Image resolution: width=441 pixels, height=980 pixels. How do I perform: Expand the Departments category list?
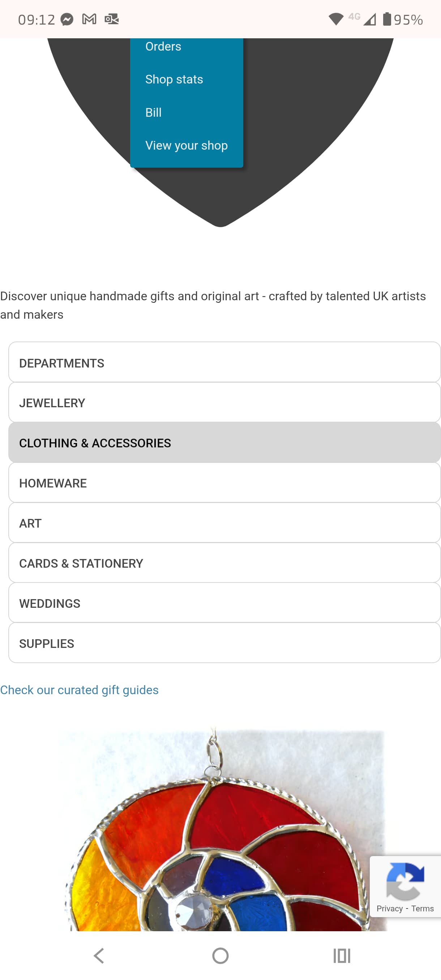coord(224,362)
